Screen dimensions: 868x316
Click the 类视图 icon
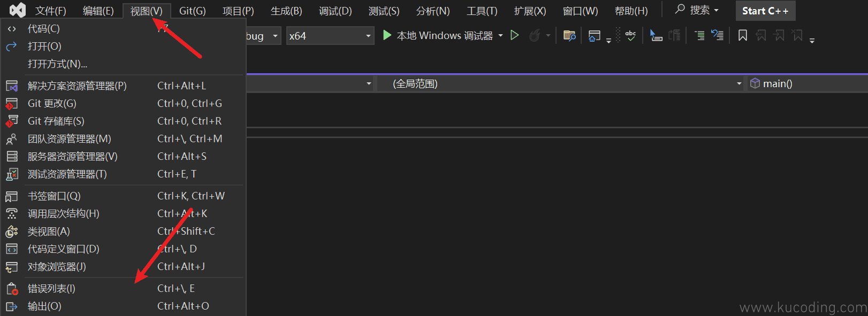coord(12,232)
